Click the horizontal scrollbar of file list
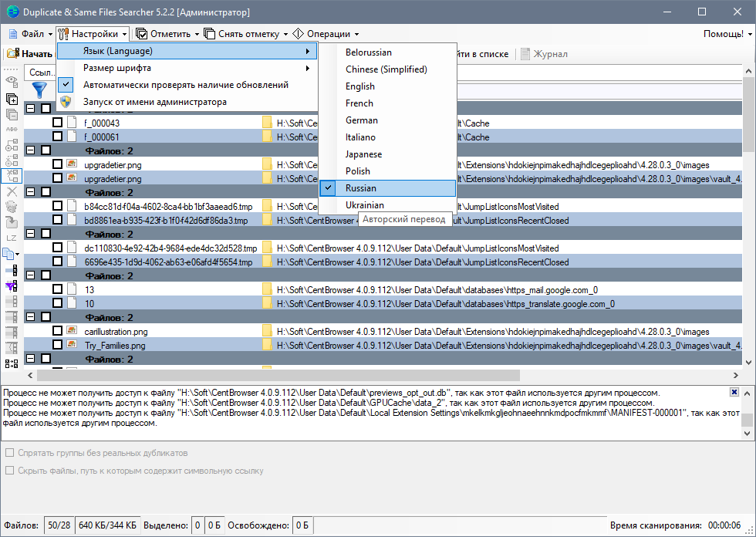This screenshot has width=756, height=537. click(x=278, y=375)
